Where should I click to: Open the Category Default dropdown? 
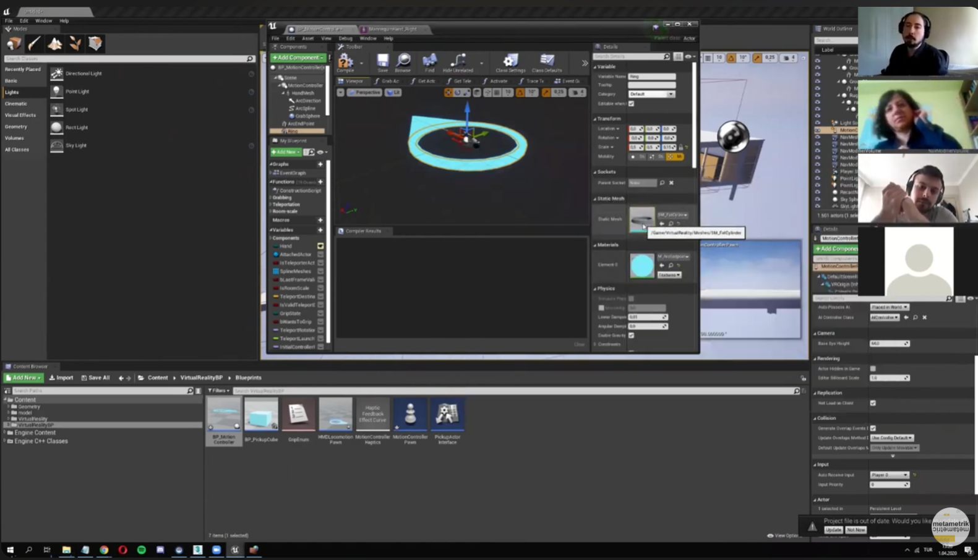[651, 94]
